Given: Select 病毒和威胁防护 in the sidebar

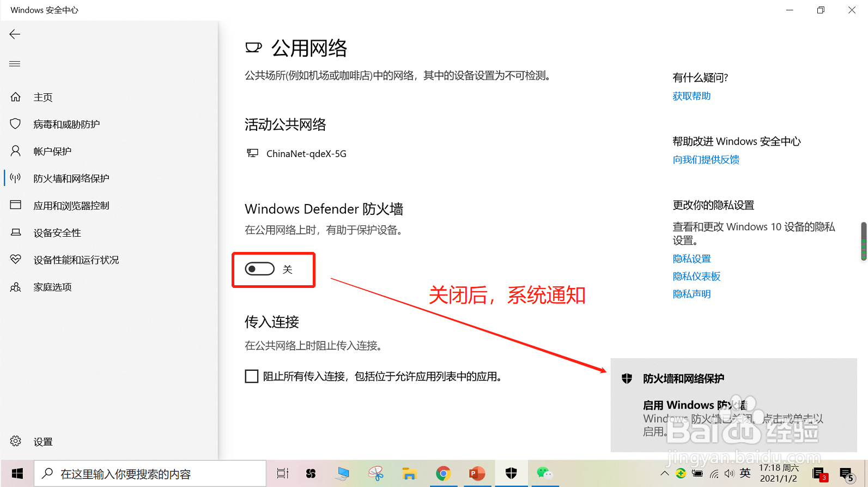Looking at the screenshot, I should pyautogui.click(x=66, y=124).
